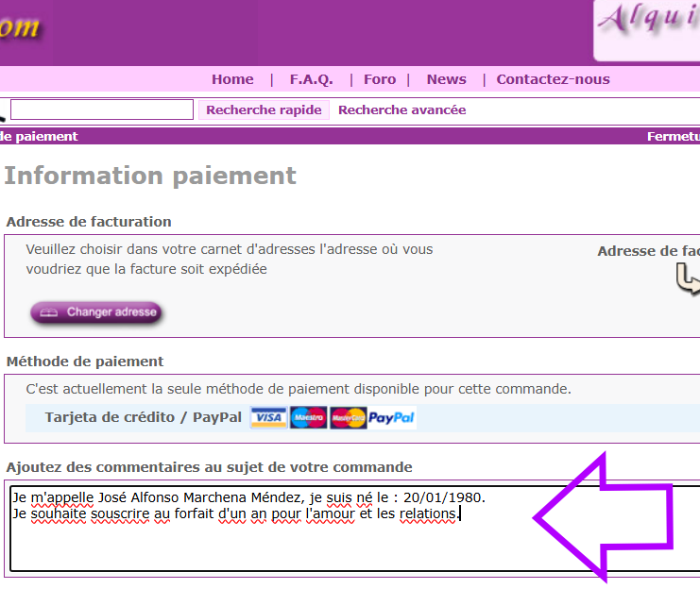Screen dimensions: 700x589
Task: Open the Contactez-nous page
Action: pos(553,79)
